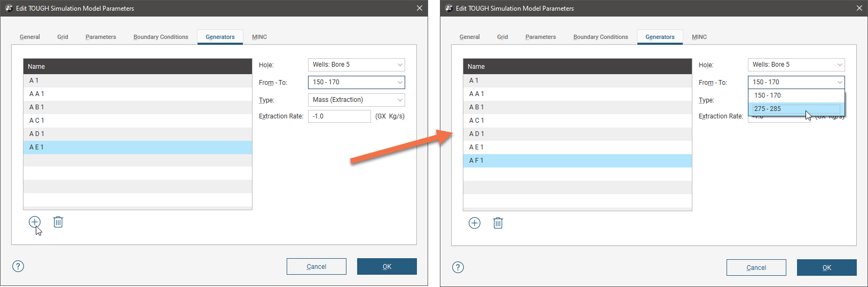
Task: Select generator A F 1 in the right list
Action: 577,161
